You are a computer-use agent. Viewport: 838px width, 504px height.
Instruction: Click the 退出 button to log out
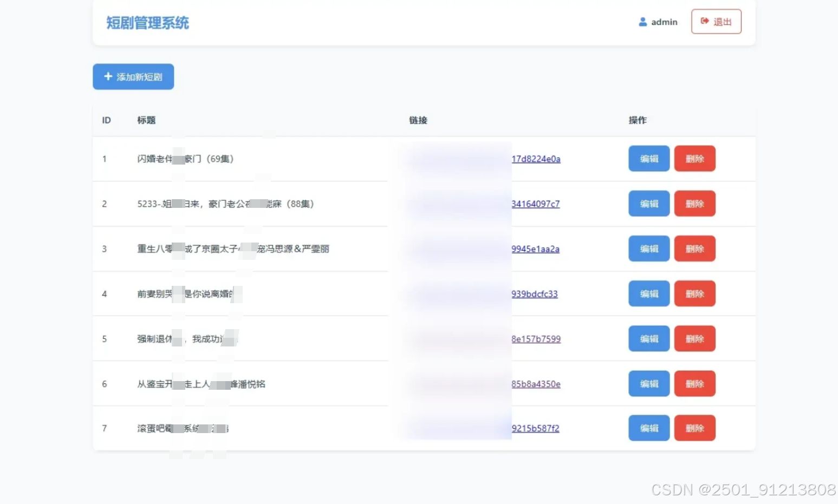click(716, 22)
